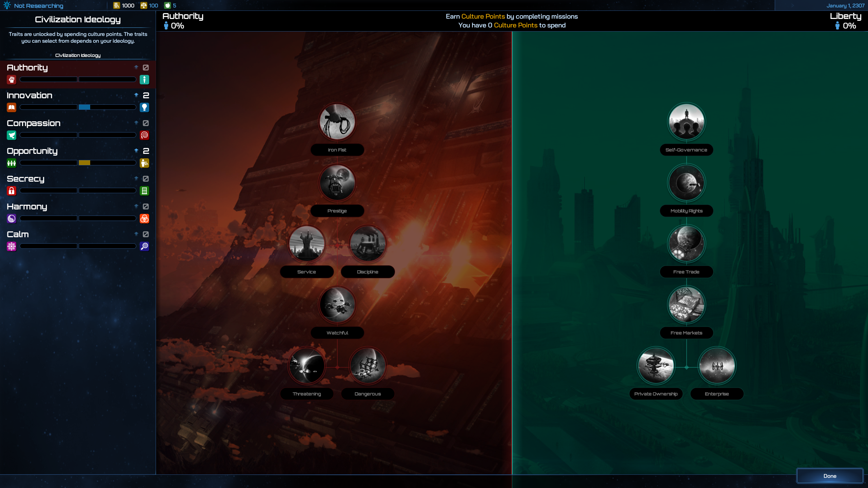Select the Service trait icon
The height and width of the screenshot is (488, 868).
(307, 244)
